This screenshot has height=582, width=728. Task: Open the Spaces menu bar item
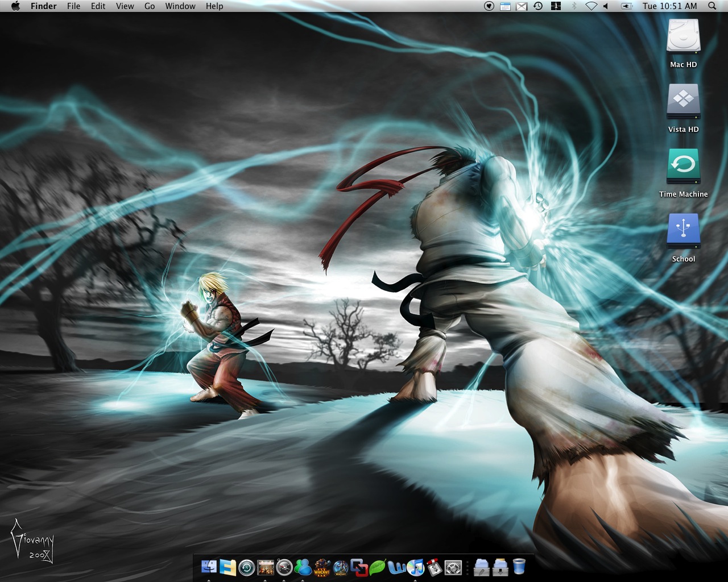coord(556,6)
